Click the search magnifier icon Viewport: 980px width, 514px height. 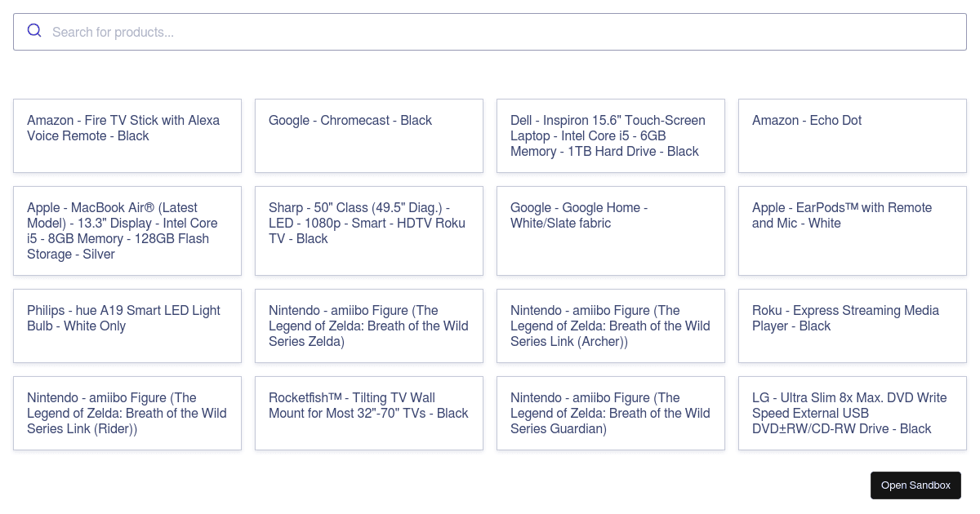click(34, 31)
